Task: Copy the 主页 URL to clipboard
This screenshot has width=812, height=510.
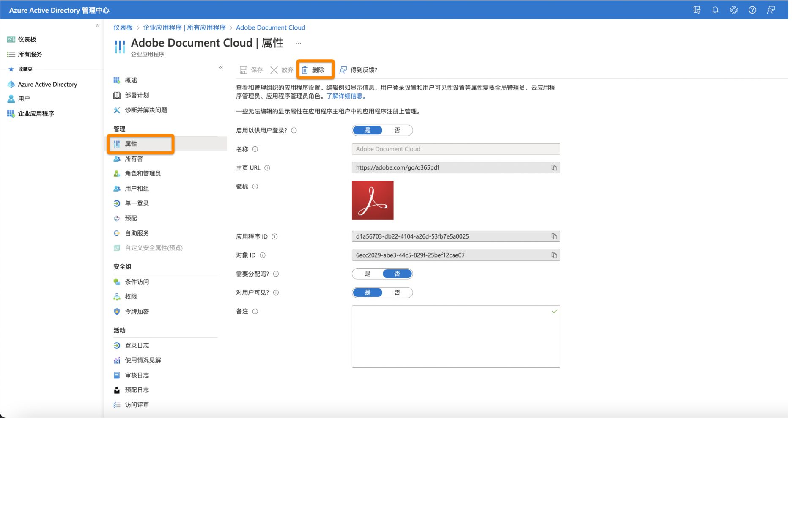Action: point(554,168)
